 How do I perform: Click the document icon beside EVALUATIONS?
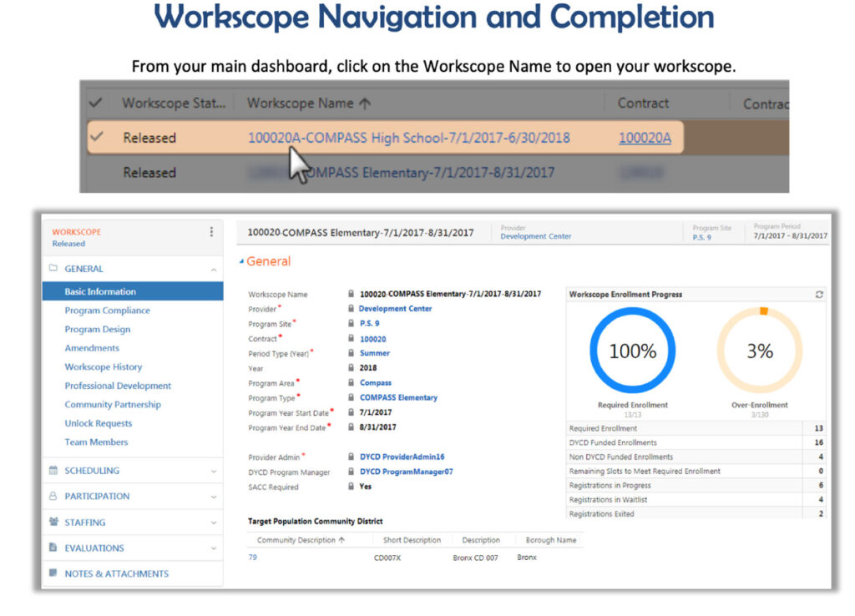[x=53, y=548]
